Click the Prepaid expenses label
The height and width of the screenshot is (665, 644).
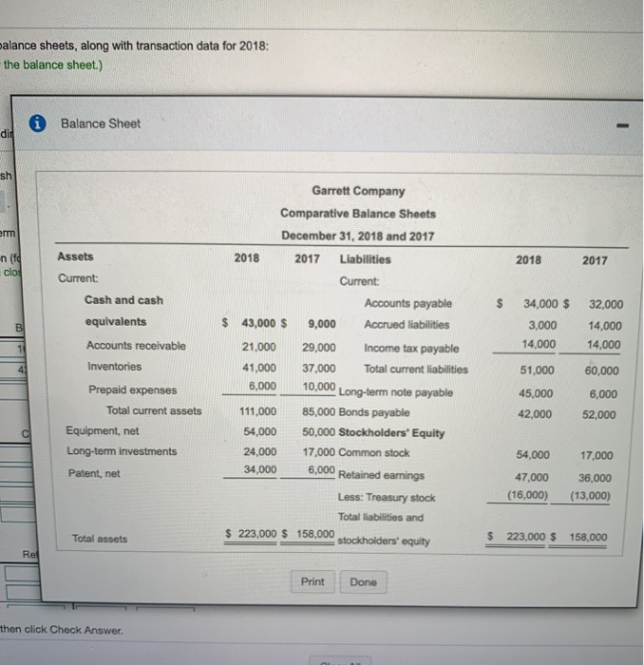coord(133,389)
